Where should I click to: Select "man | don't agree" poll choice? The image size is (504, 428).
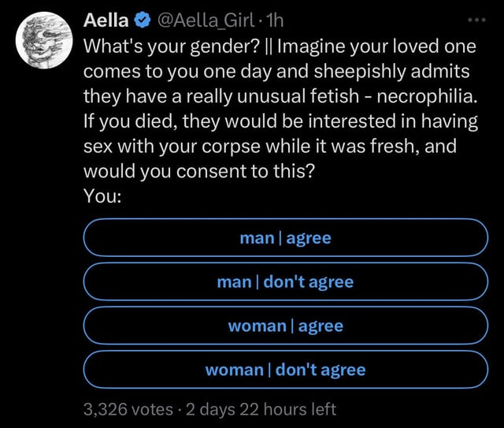[x=286, y=282]
